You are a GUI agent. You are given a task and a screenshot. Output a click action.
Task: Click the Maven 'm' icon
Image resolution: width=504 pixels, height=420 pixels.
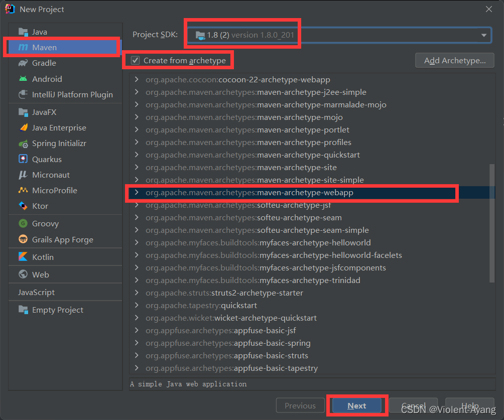point(23,47)
